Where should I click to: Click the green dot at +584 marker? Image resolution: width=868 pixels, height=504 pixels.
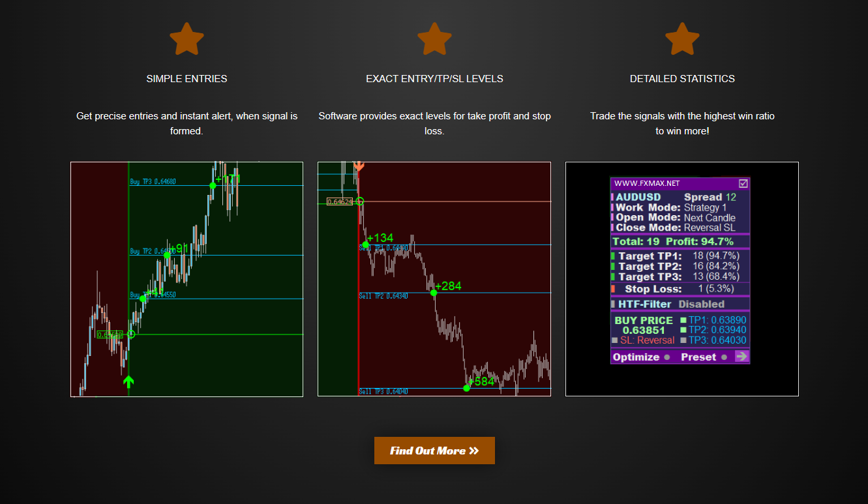(466, 388)
